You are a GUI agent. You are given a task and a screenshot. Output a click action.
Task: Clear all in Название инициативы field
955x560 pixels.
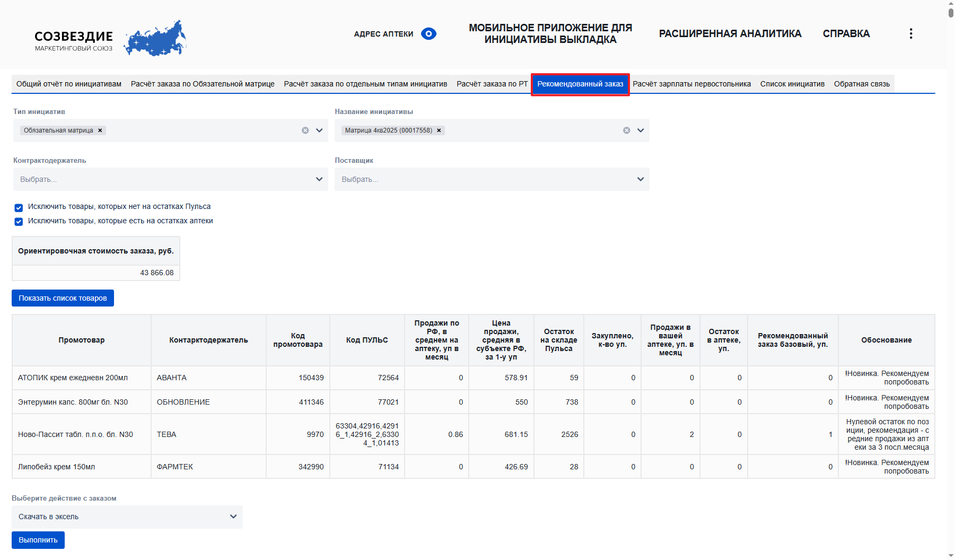626,130
